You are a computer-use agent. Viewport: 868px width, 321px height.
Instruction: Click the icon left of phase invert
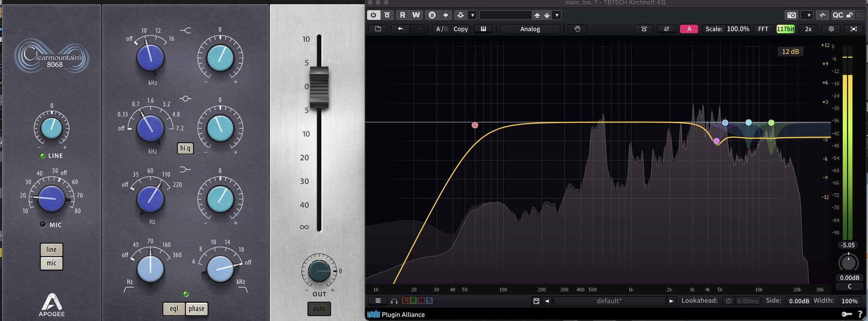pos(644,29)
